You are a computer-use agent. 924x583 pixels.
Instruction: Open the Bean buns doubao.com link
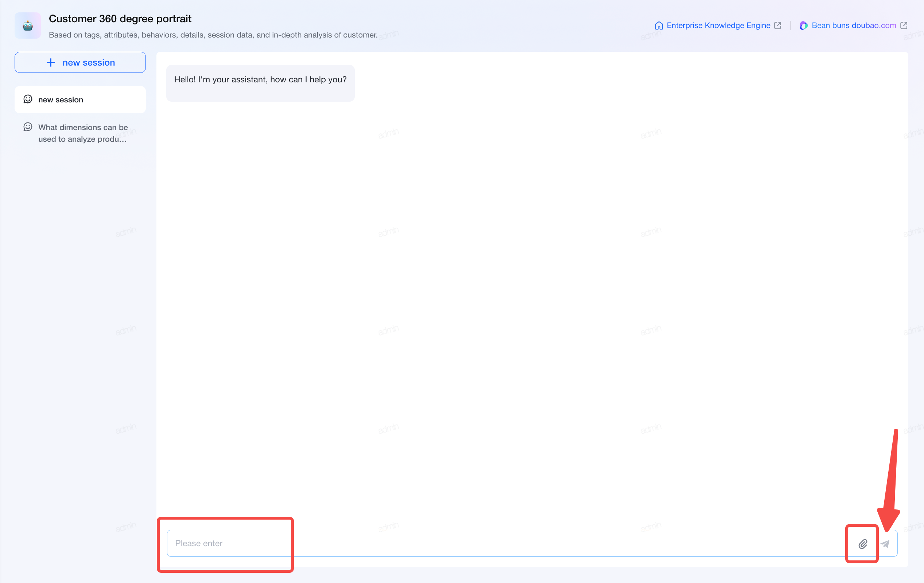click(854, 26)
